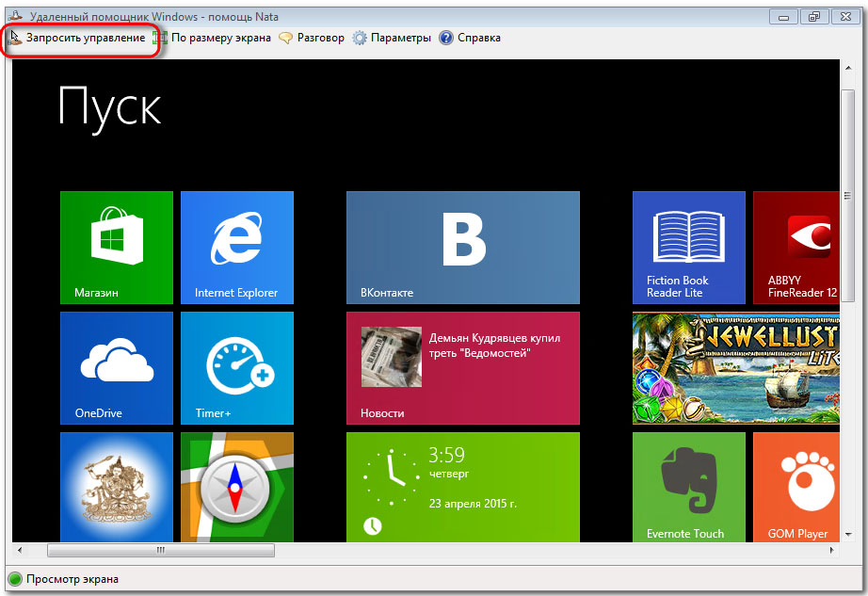Click the green fit-to-screen icon
Image resolution: width=868 pixels, height=596 pixels.
coord(160,38)
